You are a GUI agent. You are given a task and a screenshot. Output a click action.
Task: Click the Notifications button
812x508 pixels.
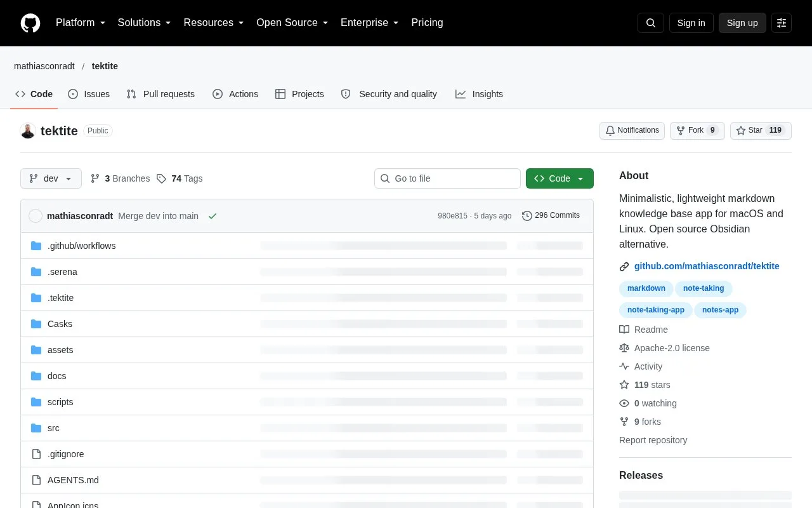pos(632,131)
